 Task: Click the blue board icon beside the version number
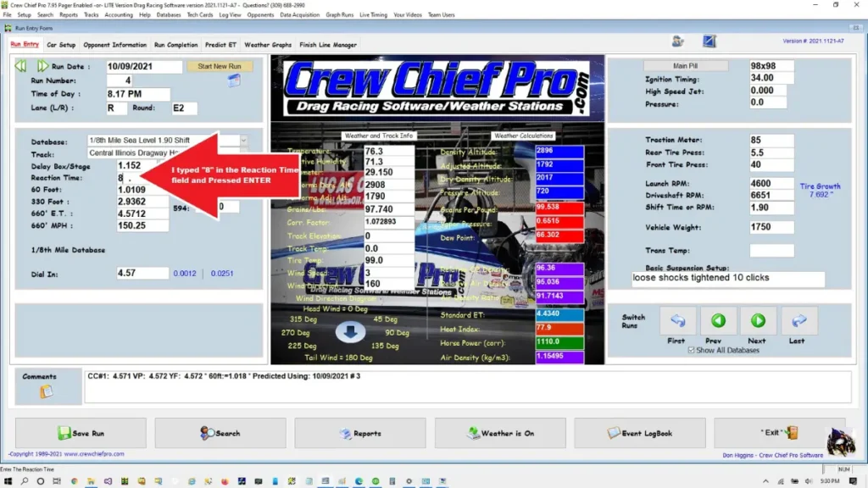(x=709, y=41)
